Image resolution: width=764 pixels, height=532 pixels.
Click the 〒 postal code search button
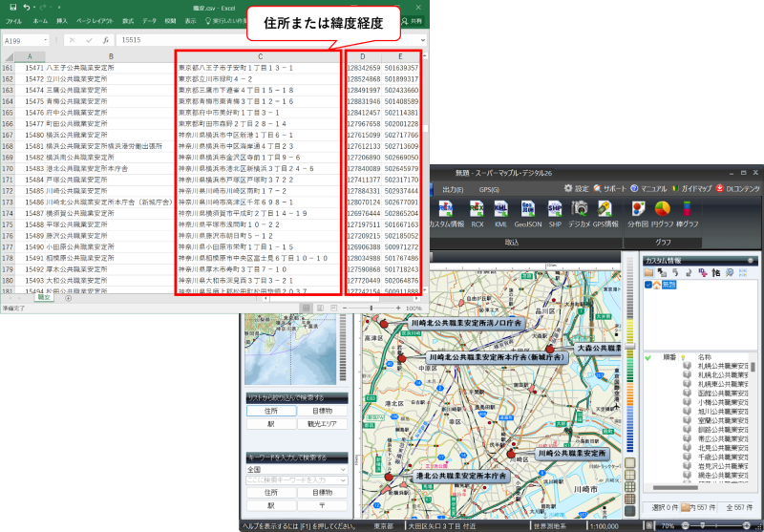click(323, 505)
